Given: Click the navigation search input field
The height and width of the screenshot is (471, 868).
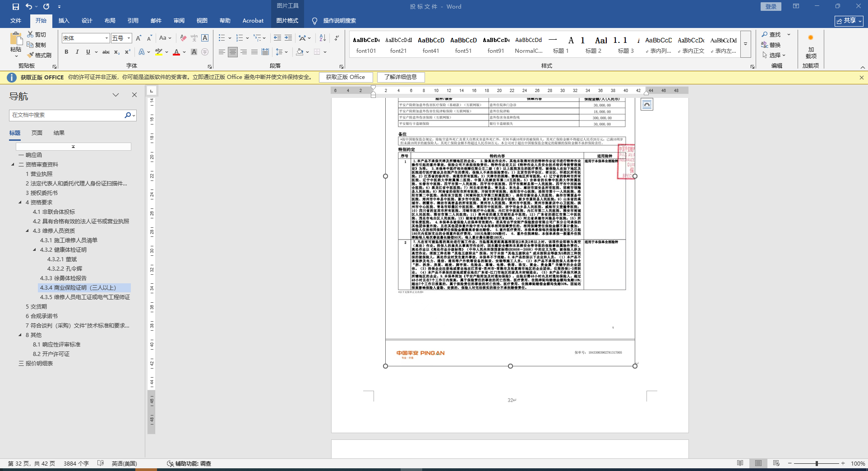Looking at the screenshot, I should [x=66, y=115].
